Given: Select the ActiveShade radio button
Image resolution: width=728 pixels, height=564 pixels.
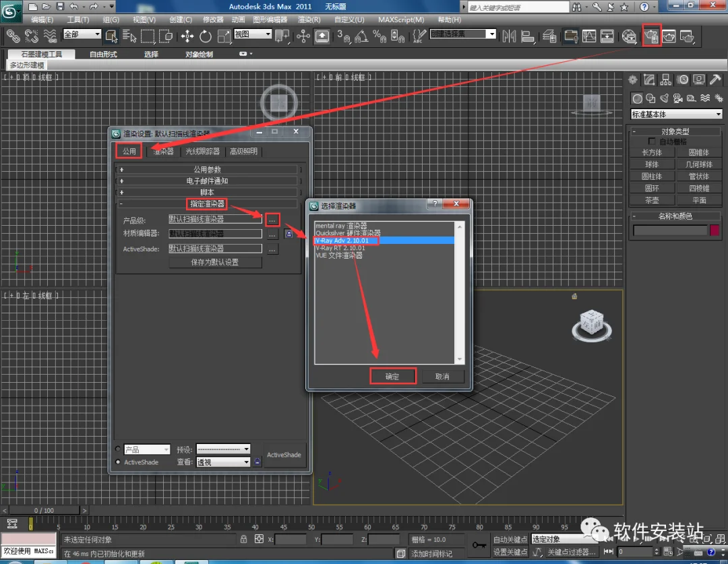Looking at the screenshot, I should point(118,462).
